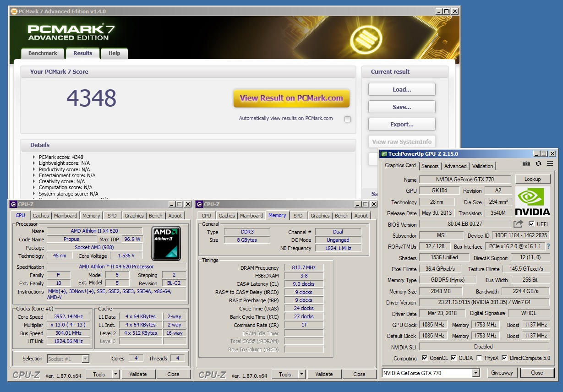Open the GPU-Z Advanced tab
Viewport: 563px width, 392px height.
(455, 166)
